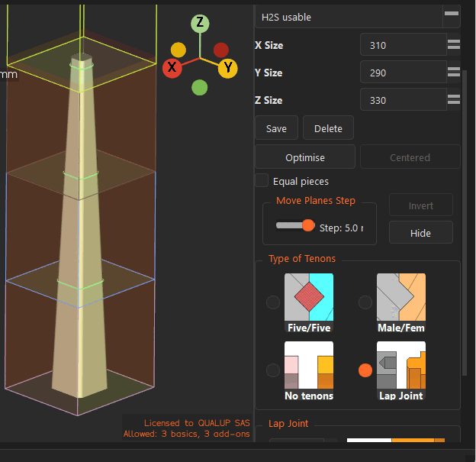Click the "Licensed to QUALUP SAS" text
The image size is (476, 462).
tap(197, 423)
